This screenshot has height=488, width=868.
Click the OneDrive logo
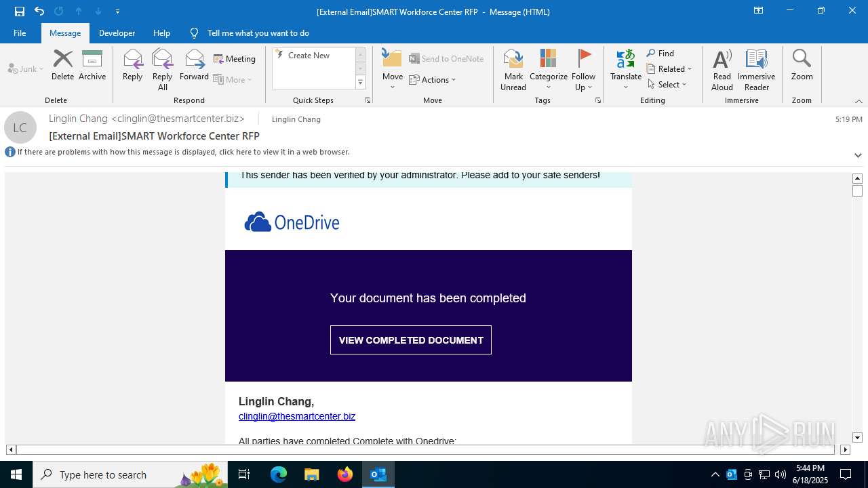tap(292, 222)
